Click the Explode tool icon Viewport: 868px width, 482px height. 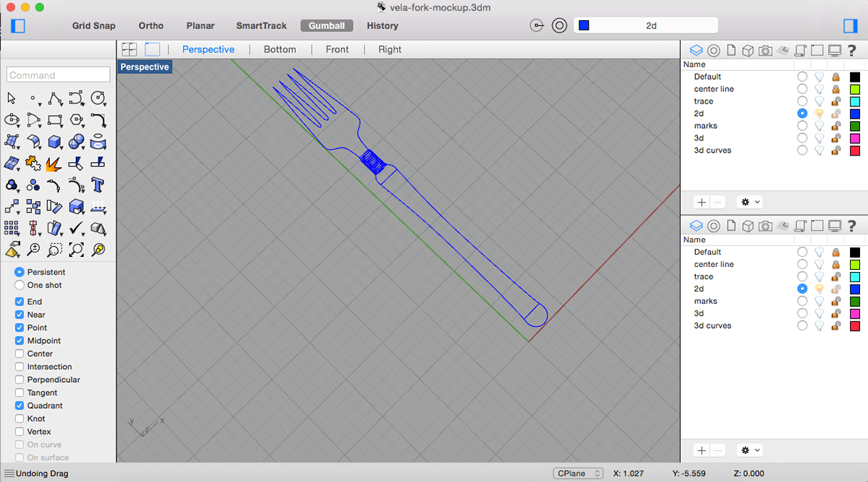[55, 164]
